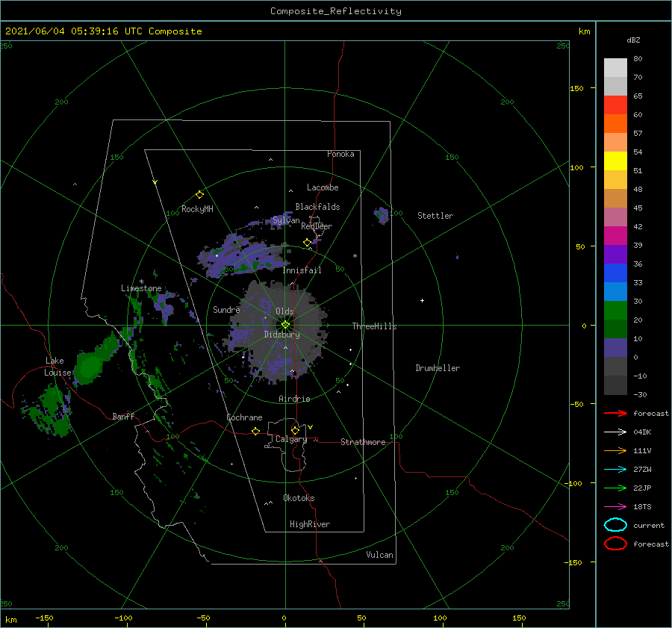Click the Vulcan town label
The image size is (672, 628).
click(x=379, y=555)
